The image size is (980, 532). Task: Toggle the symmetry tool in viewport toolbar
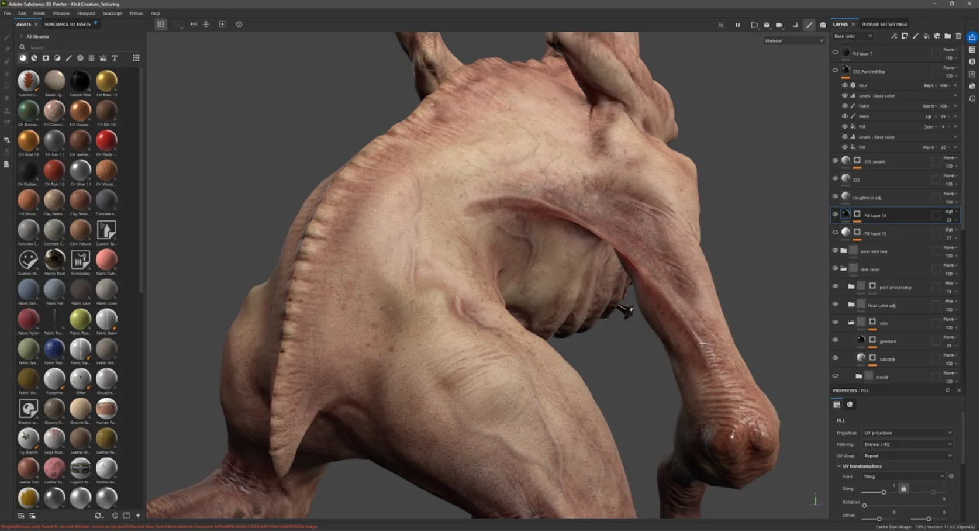[x=194, y=25]
